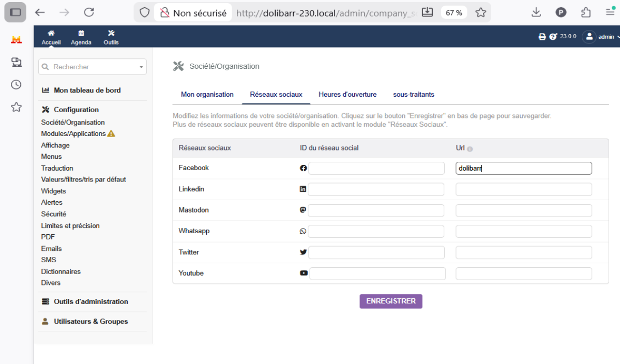Click the install page icon in address bar

[428, 12]
